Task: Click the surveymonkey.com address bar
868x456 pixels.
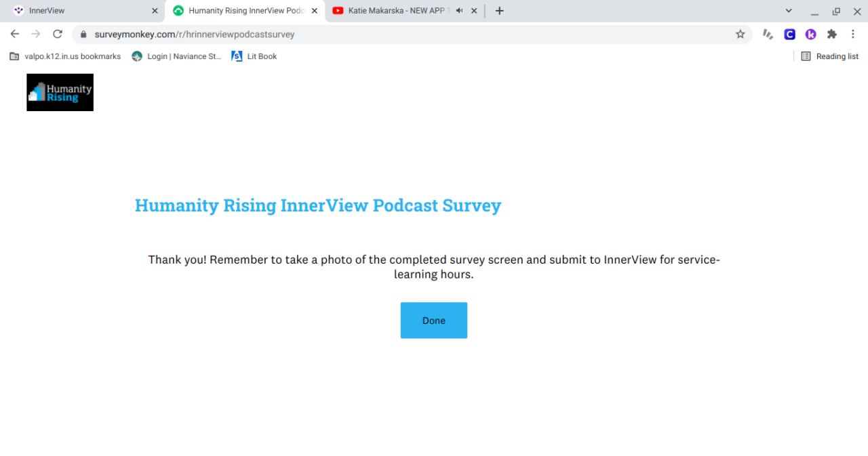Action: pos(412,34)
